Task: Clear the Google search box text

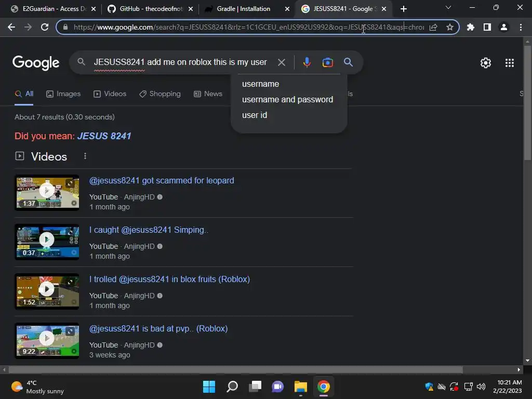Action: coord(282,62)
